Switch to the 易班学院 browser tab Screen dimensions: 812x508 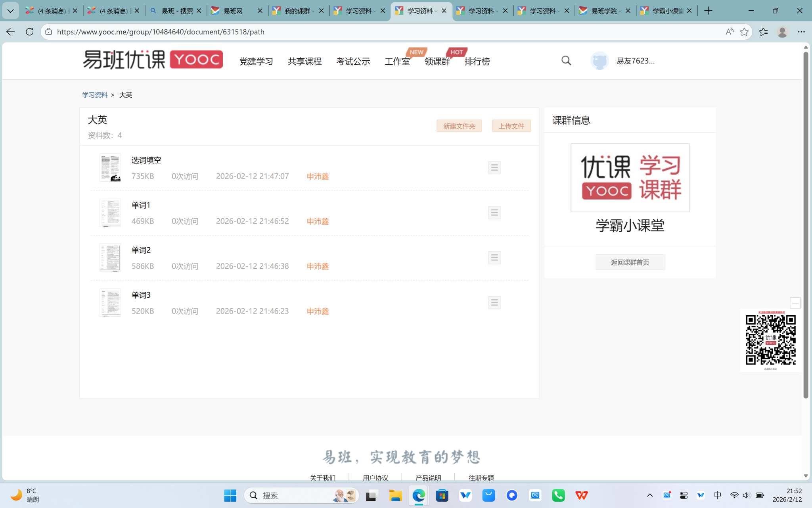(603, 11)
